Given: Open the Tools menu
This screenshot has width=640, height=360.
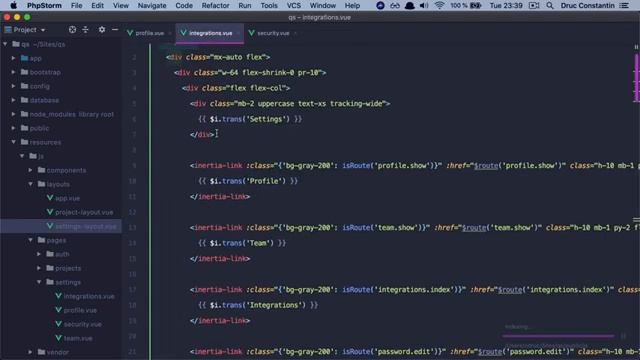Looking at the screenshot, I should point(269,5).
